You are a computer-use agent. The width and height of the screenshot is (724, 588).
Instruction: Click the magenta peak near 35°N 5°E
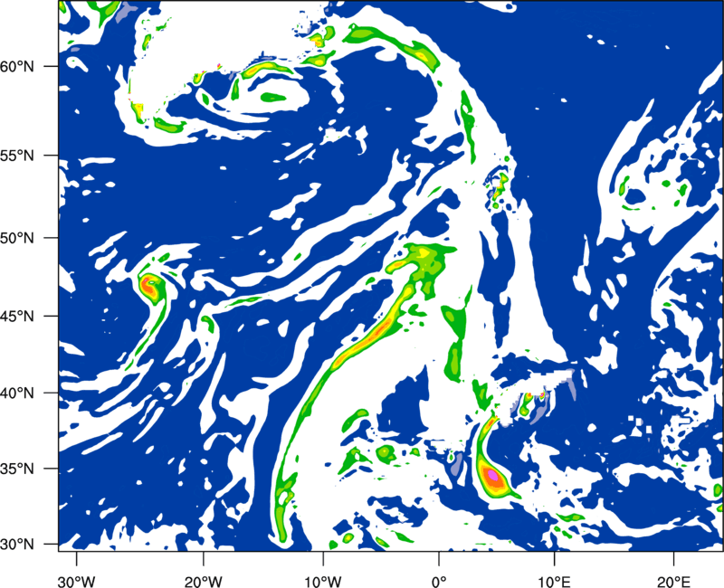(493, 474)
